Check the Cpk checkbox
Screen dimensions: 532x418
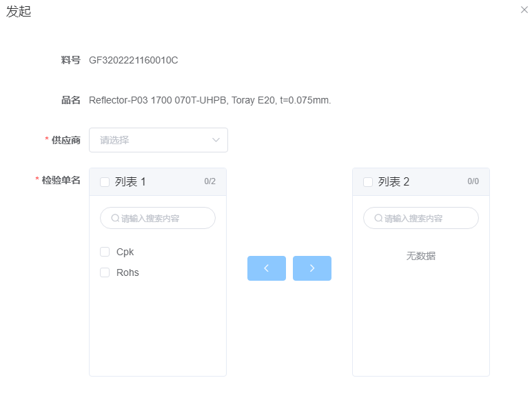tap(105, 252)
